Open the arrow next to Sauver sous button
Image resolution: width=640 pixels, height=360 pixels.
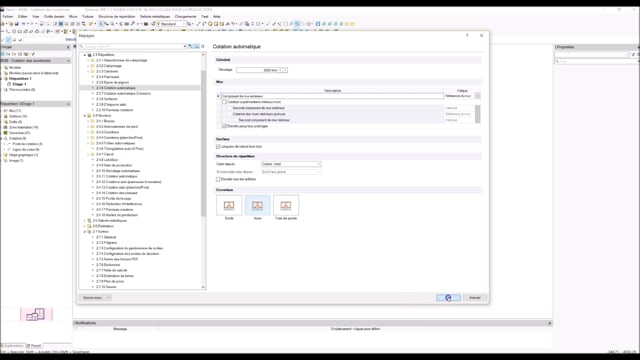[x=109, y=298]
